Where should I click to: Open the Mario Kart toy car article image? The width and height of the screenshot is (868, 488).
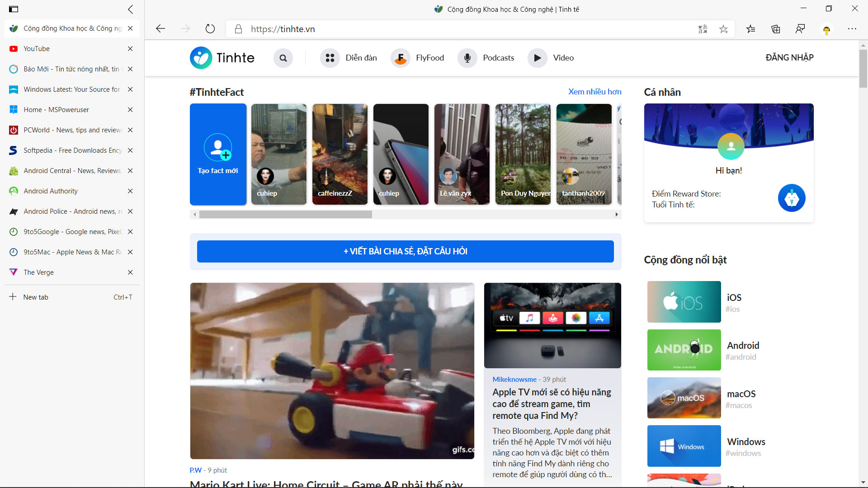point(332,371)
